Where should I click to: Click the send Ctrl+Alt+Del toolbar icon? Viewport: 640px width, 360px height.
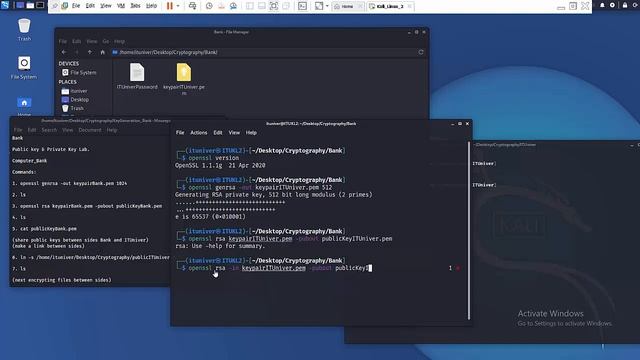click(x=192, y=6)
